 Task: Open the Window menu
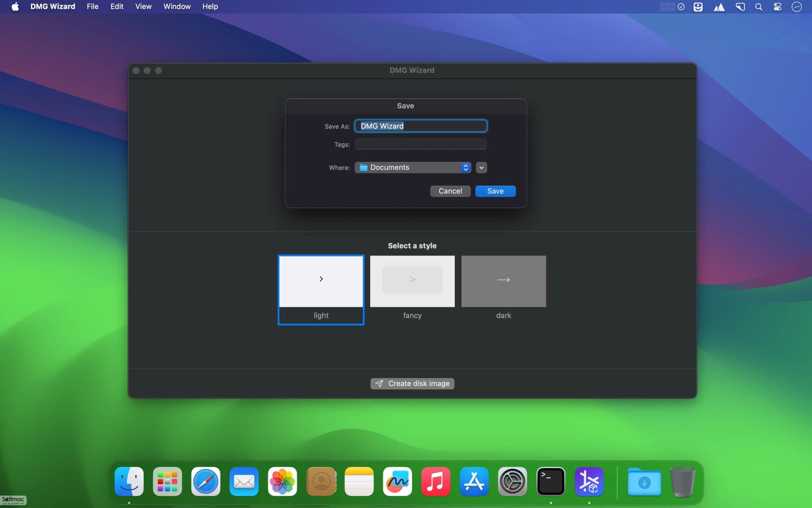[x=177, y=7]
